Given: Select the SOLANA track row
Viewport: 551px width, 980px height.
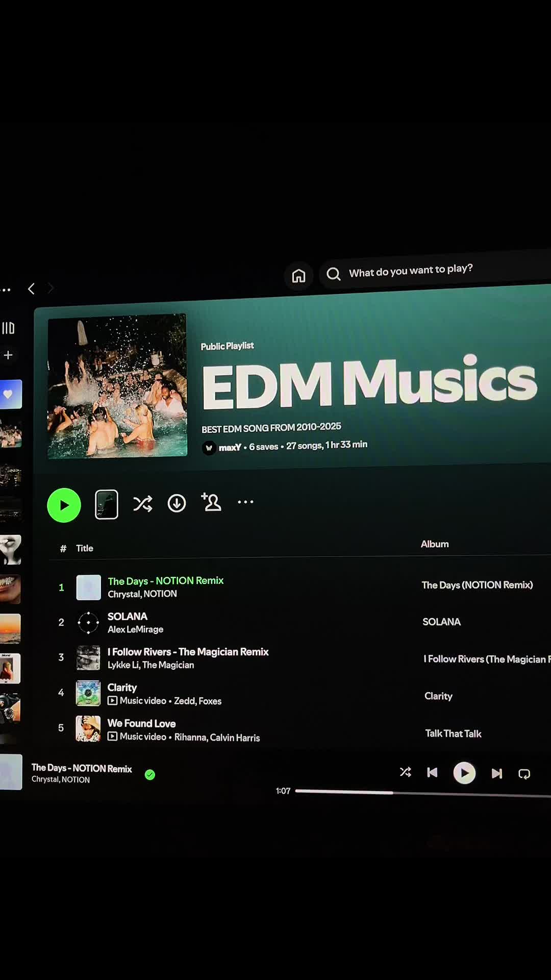Looking at the screenshot, I should pos(128,617).
